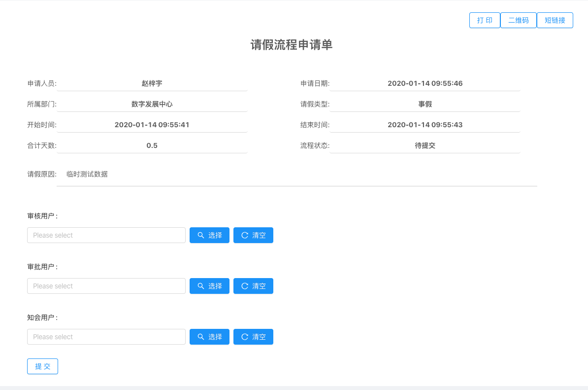Click the search icon for 知会用户 selection
588x390 pixels.
coord(200,337)
